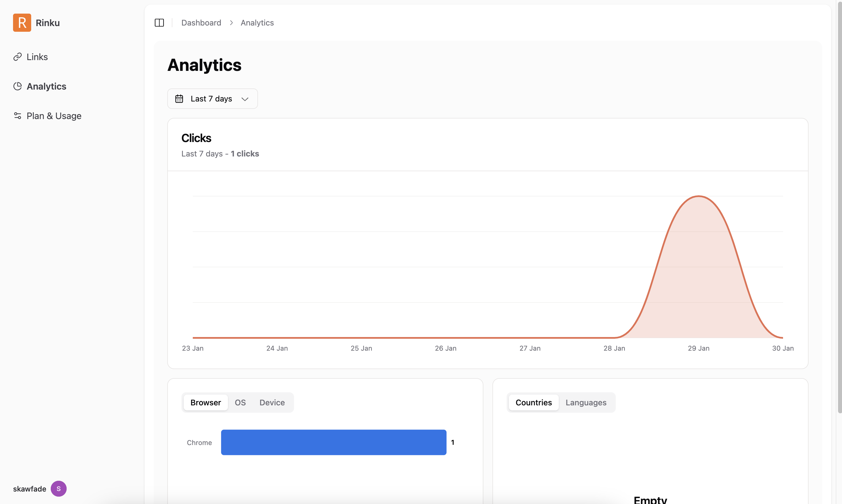Click the Clicks card heading
This screenshot has width=842, height=504.
[196, 138]
